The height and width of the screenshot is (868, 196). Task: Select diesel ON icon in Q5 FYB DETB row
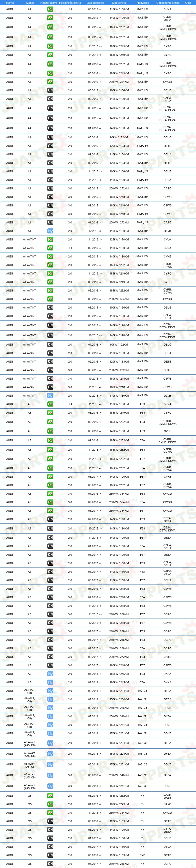[x=50, y=855]
